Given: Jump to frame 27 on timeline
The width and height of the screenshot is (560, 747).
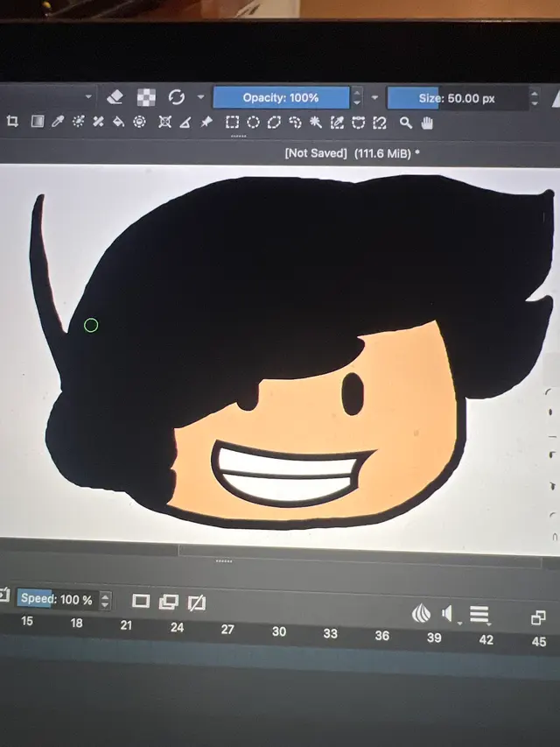Looking at the screenshot, I should 227,630.
